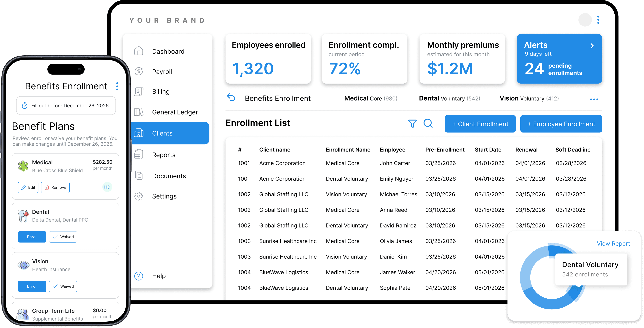Open the ellipsis menu beside Vision Voluntary

(x=594, y=99)
